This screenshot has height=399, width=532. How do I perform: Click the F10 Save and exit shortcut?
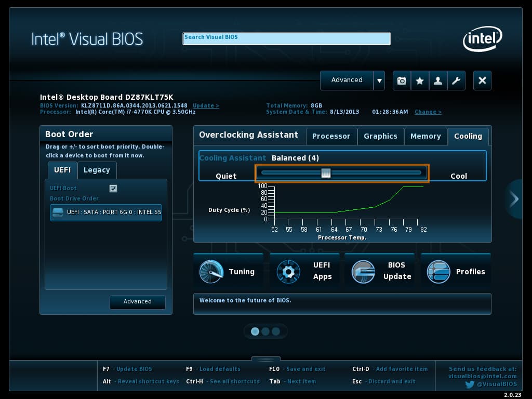(x=297, y=369)
